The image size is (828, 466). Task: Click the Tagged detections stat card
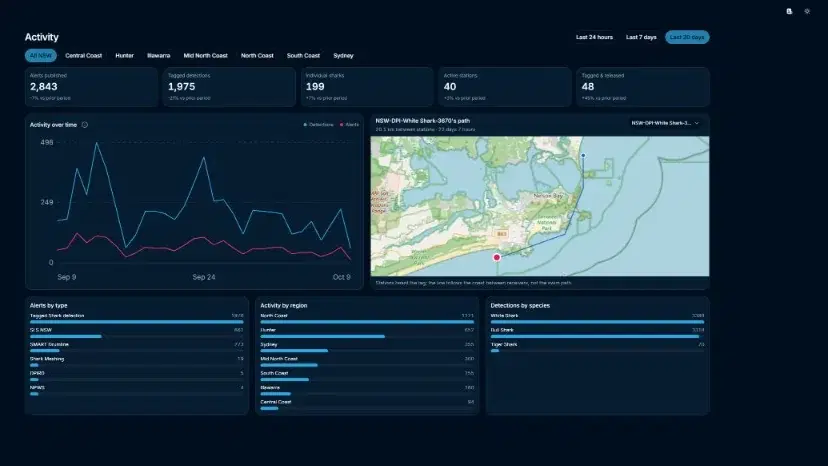click(229, 87)
